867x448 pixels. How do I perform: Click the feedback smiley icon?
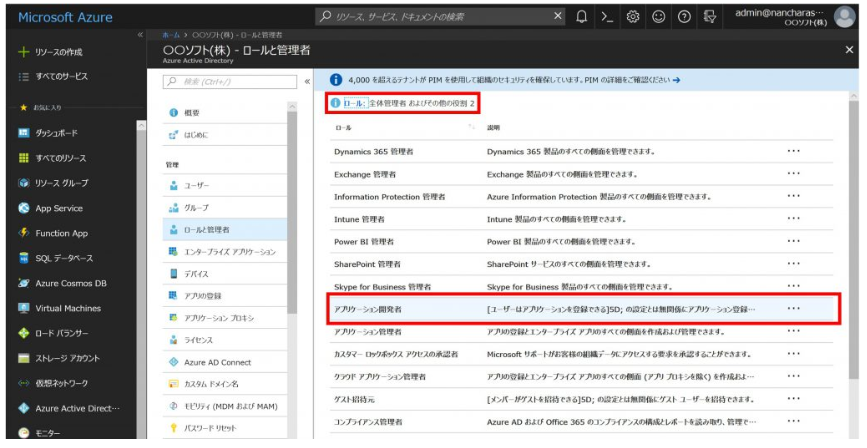click(x=659, y=17)
